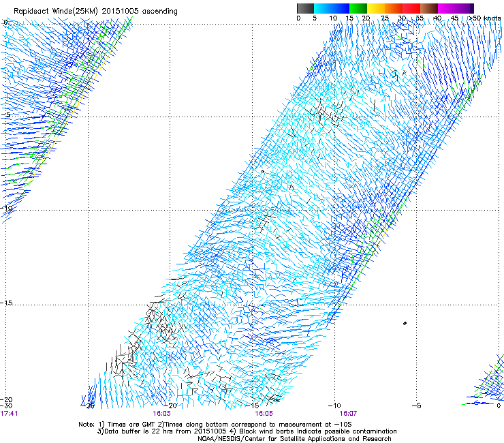
Task: Click the '35' legend value under the color bar
Action: pos(420,18)
